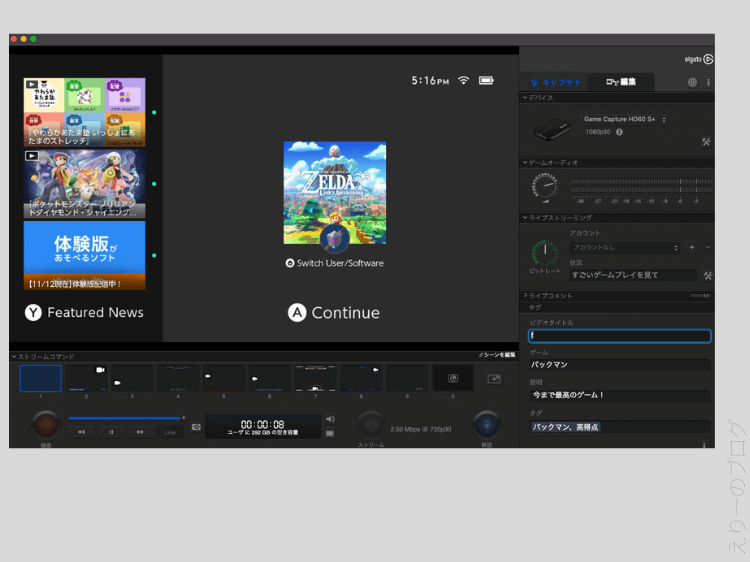The width and height of the screenshot is (750, 562).
Task: Add a streaming account with plus button
Action: pos(692,247)
